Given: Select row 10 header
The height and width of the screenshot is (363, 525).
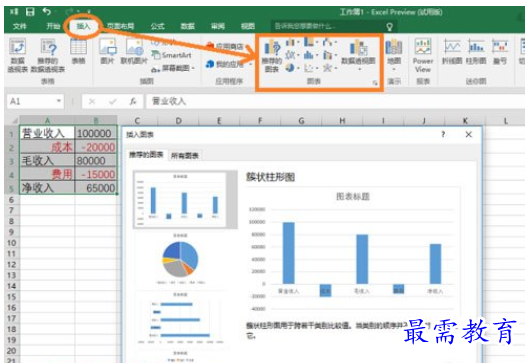Looking at the screenshot, I should [12, 243].
